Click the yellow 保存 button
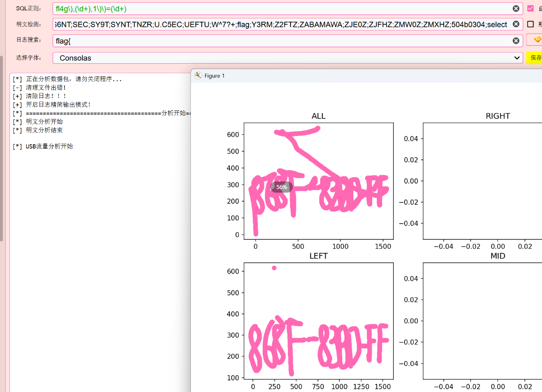The image size is (542, 392). [x=535, y=58]
